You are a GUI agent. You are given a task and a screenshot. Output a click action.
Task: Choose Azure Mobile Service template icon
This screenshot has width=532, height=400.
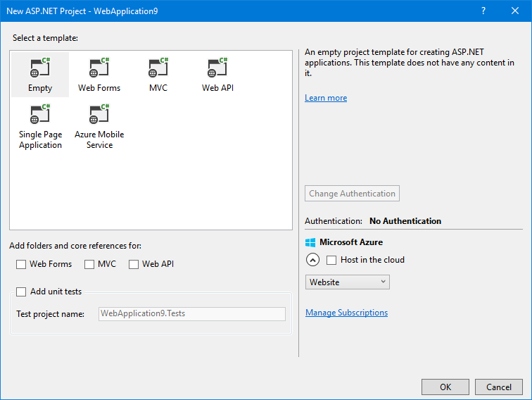pos(99,114)
